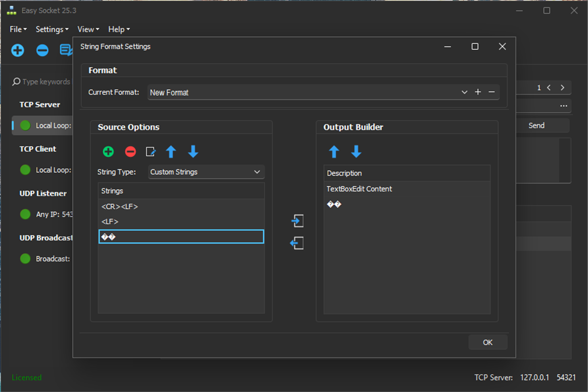Select TCP Server Local Loop entry
Viewport: 588px width, 392px height.
pyautogui.click(x=42, y=126)
